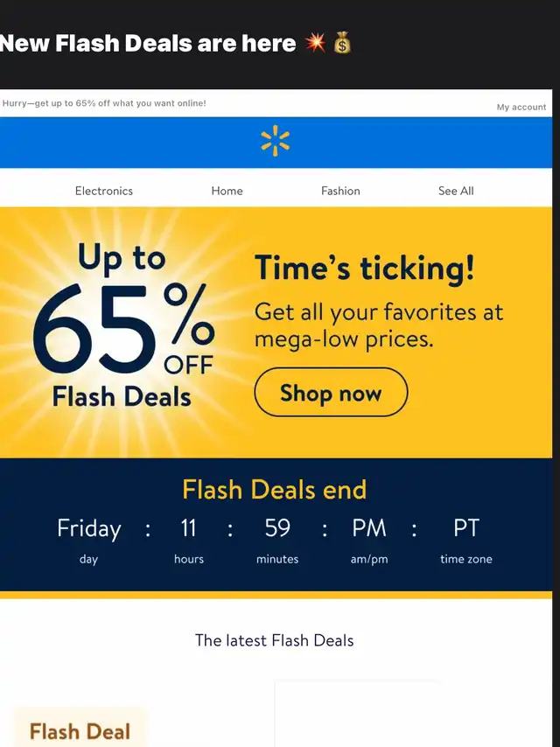Open the Electronics category
560x747 pixels.
pos(104,191)
